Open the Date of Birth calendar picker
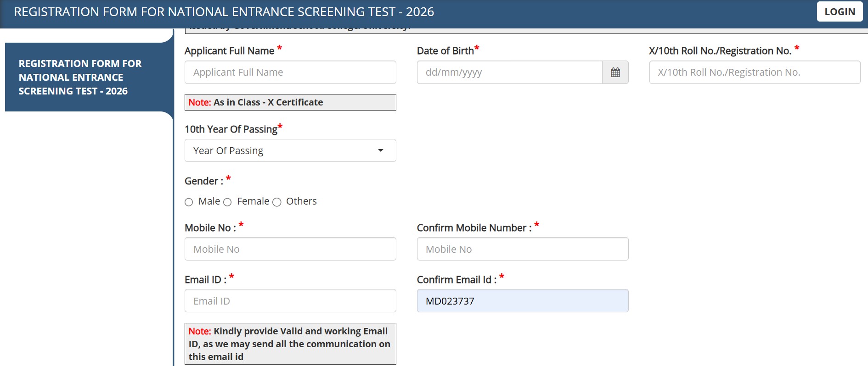The image size is (868, 366). click(x=615, y=72)
